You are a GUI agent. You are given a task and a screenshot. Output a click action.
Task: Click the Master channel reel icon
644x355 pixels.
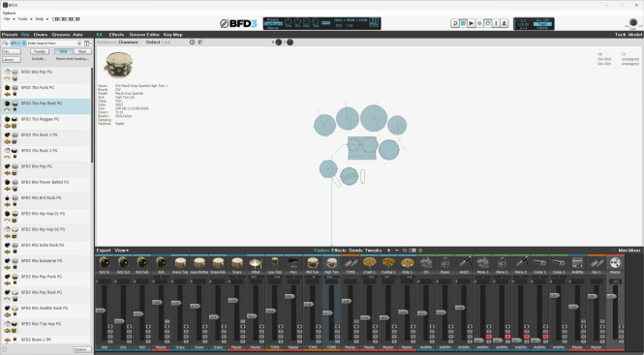click(x=615, y=263)
